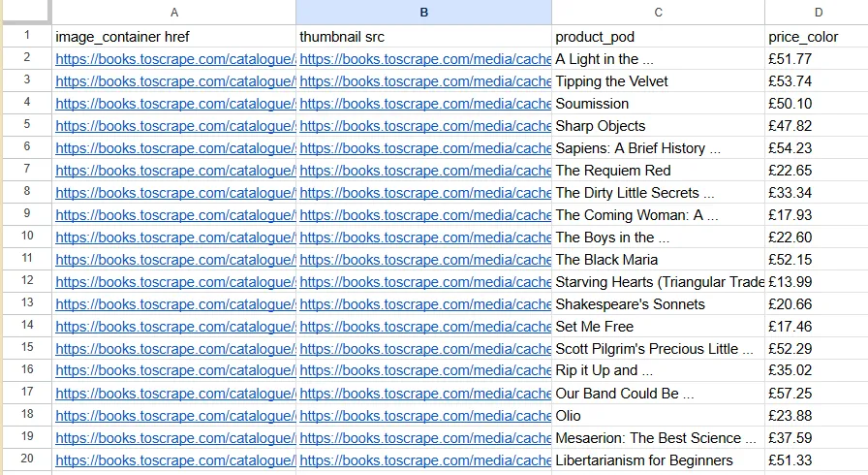The width and height of the screenshot is (868, 475).
Task: Select 'Starving Hearts (Triangular Trade' cell
Action: 658,282
